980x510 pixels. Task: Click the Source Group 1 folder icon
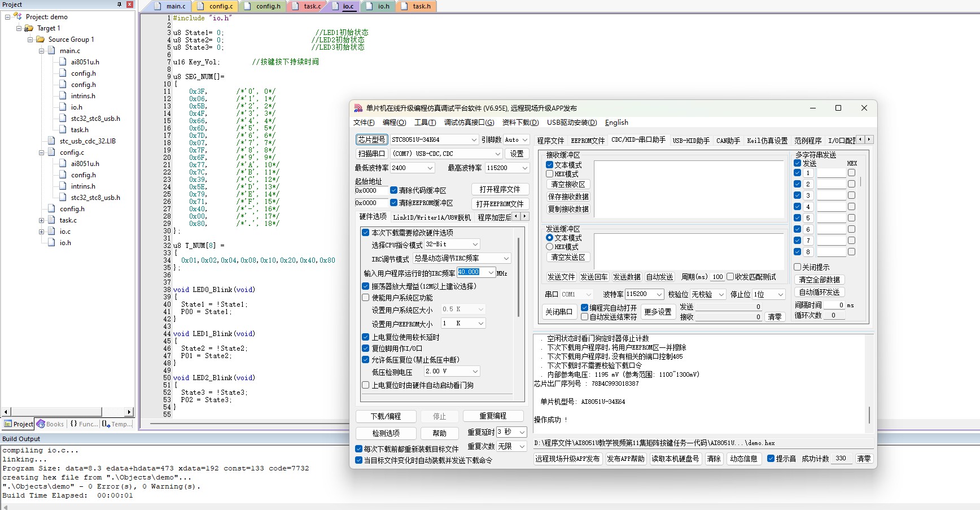pos(41,40)
